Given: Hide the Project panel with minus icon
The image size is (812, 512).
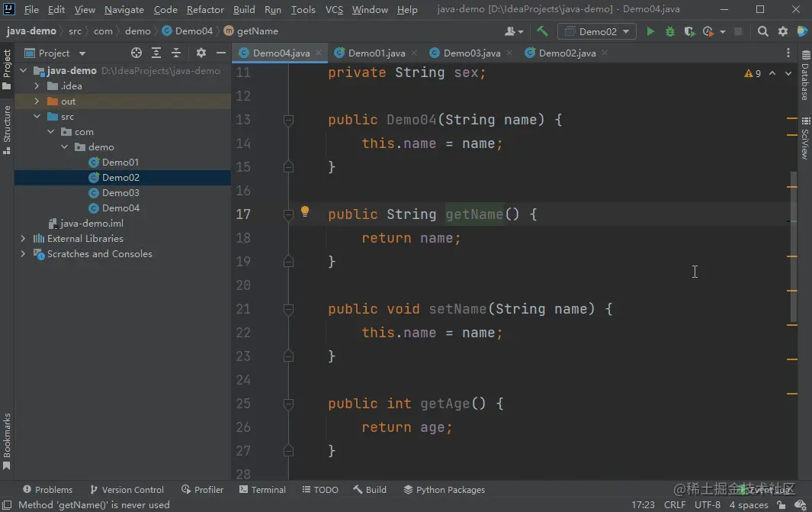Looking at the screenshot, I should click(x=220, y=53).
